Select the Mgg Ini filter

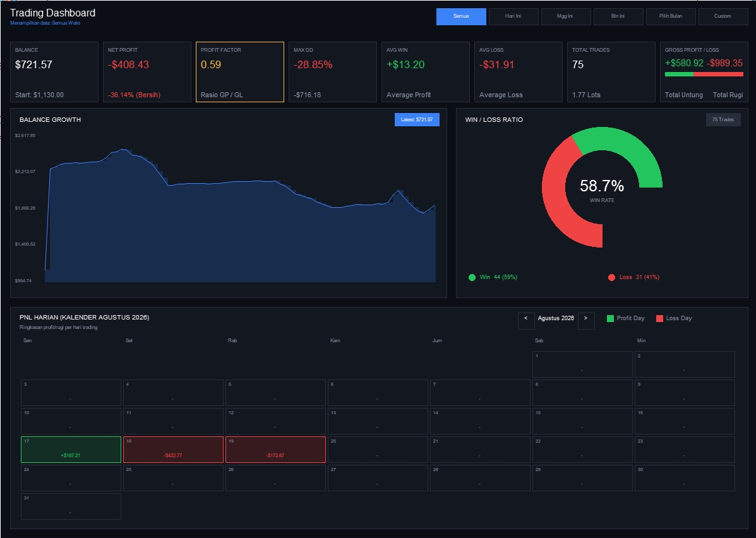tap(565, 16)
